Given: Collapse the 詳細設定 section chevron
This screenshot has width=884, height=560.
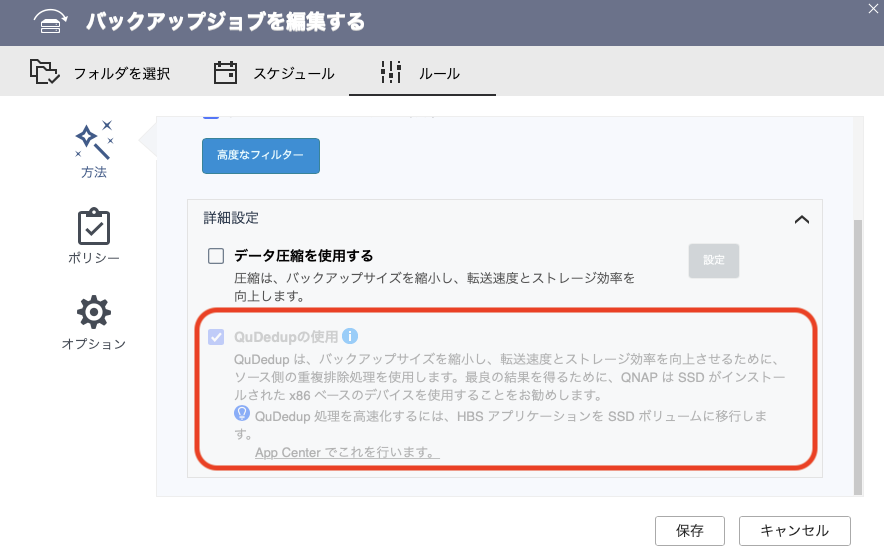Looking at the screenshot, I should point(802,219).
